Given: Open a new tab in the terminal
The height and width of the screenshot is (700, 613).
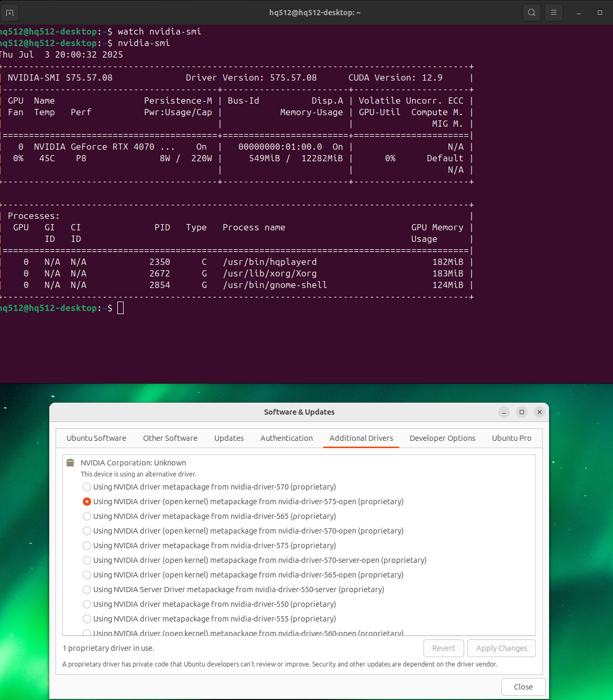Looking at the screenshot, I should [9, 13].
